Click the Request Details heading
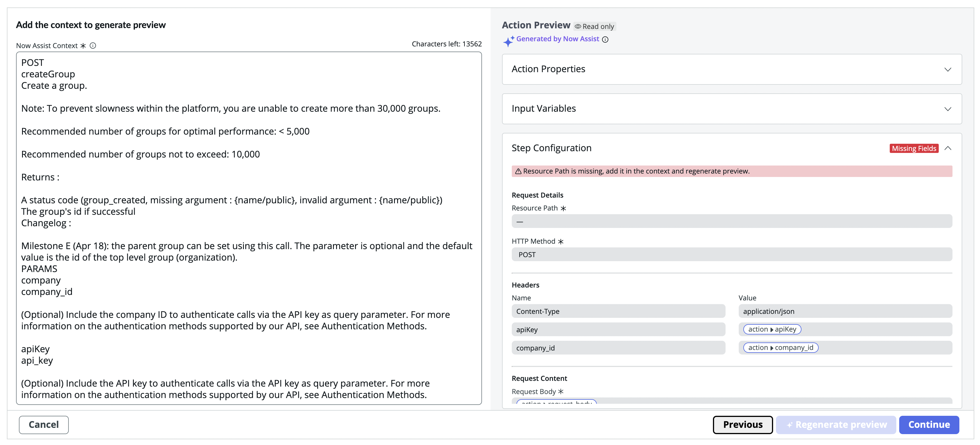Image resolution: width=980 pixels, height=445 pixels. pos(537,195)
